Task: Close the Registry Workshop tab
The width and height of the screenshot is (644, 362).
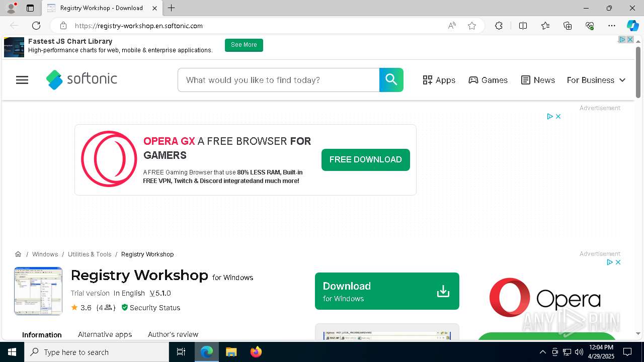Action: (x=155, y=8)
